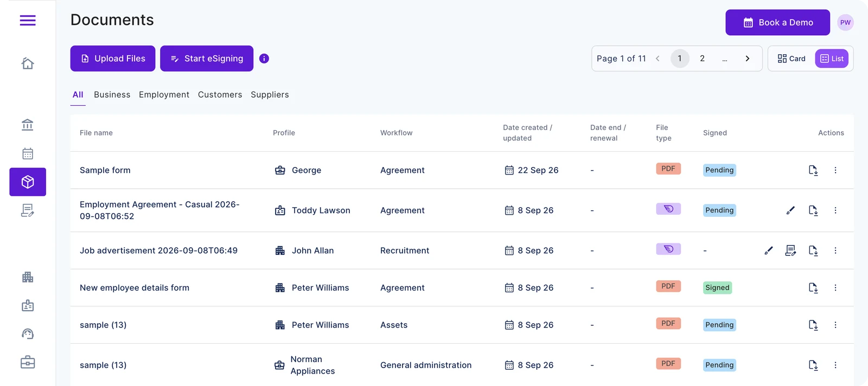The image size is (868, 386).
Task: Open the headset support sidebar icon
Action: click(28, 334)
